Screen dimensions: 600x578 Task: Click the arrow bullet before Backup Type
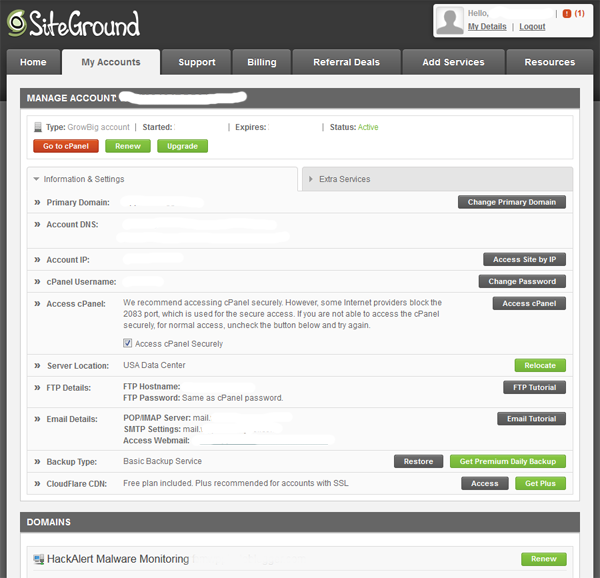click(x=37, y=462)
